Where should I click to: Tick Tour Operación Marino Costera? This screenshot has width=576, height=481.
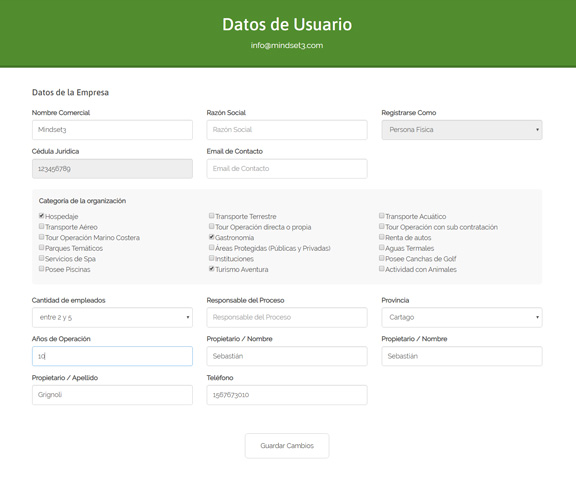(42, 237)
